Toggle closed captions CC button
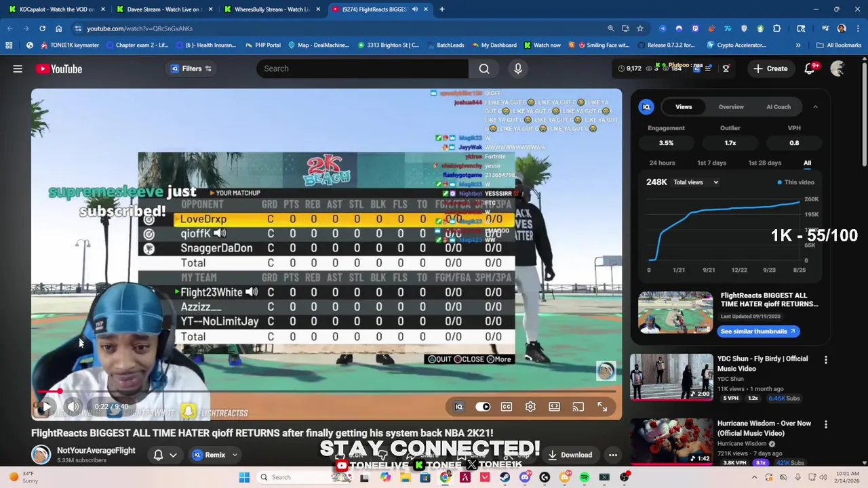The width and height of the screenshot is (868, 488). point(507,407)
